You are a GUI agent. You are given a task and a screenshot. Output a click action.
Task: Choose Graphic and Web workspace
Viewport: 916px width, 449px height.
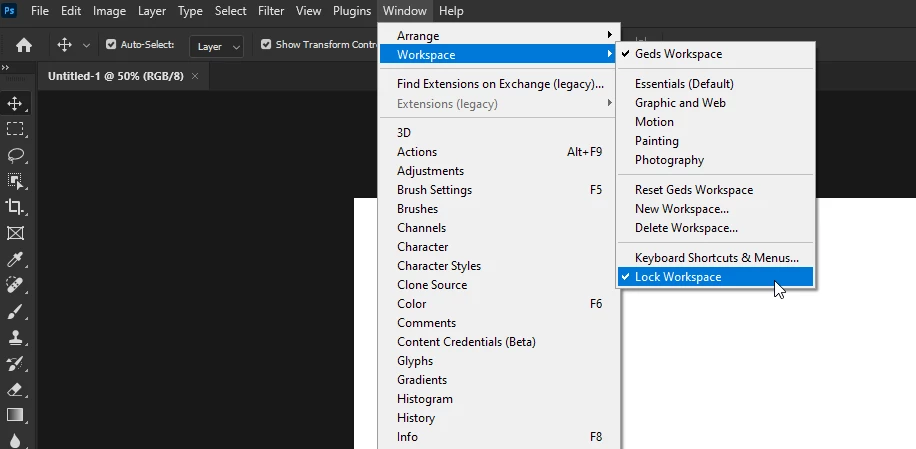coord(715,103)
